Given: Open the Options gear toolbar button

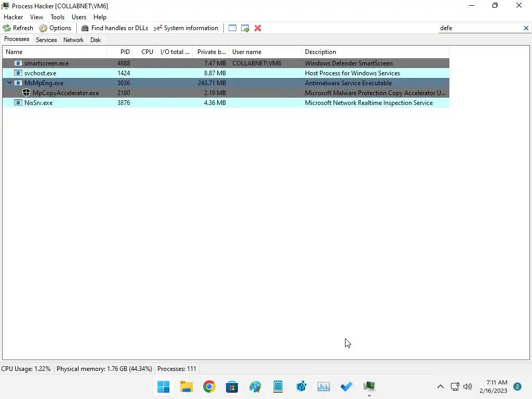Looking at the screenshot, I should (55, 28).
